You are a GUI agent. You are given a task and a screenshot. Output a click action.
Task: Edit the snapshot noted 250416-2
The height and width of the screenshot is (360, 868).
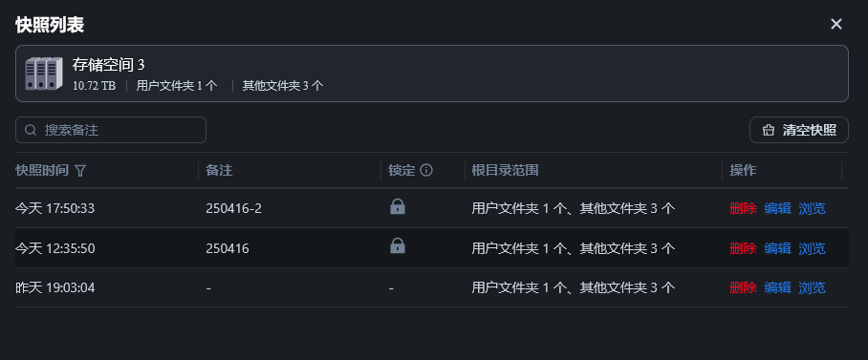(x=777, y=208)
